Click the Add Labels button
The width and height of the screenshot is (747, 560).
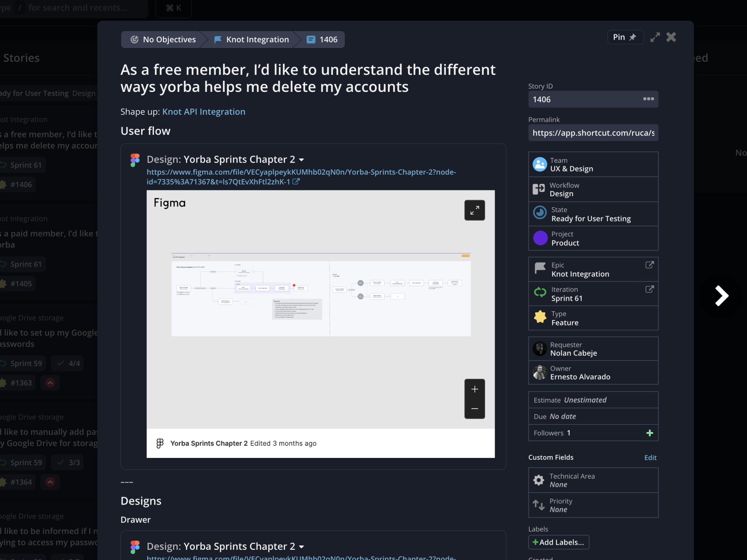558,542
